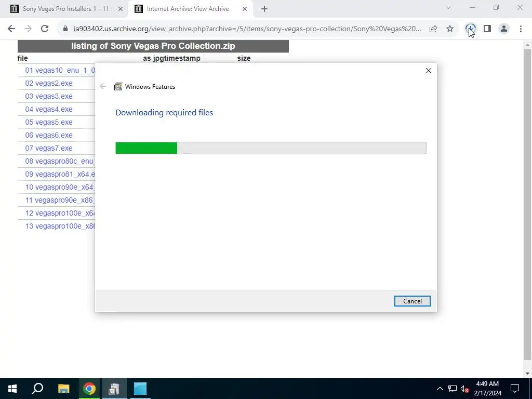Click the address bar URL
This screenshot has height=399, width=532.
coord(247,29)
